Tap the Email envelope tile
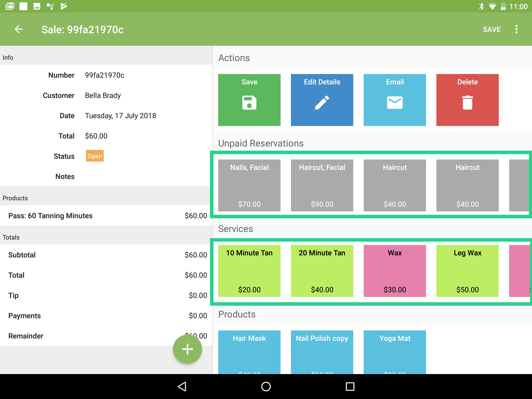This screenshot has width=532, height=399. pos(395,100)
